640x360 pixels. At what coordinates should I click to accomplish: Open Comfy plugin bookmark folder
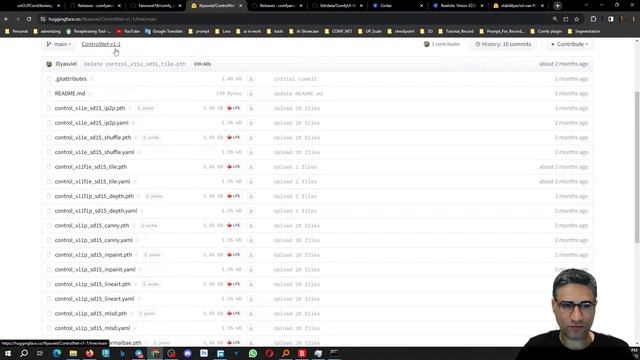pos(547,31)
